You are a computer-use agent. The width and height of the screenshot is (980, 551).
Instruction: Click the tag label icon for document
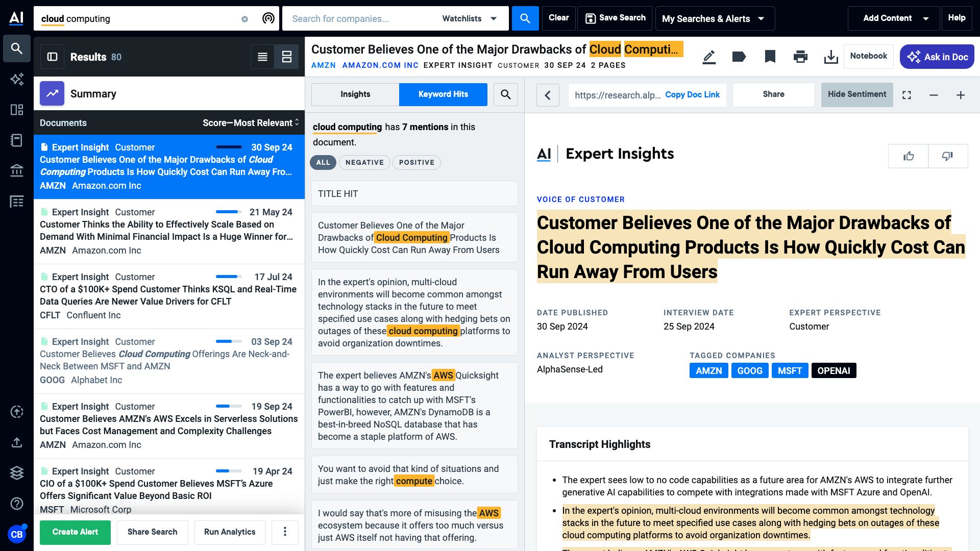pos(739,57)
